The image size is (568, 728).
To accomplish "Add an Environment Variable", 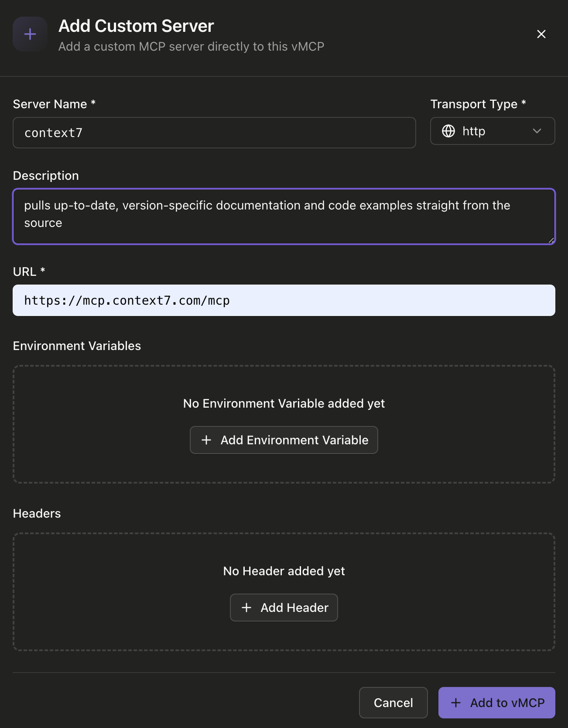I will tap(284, 440).
